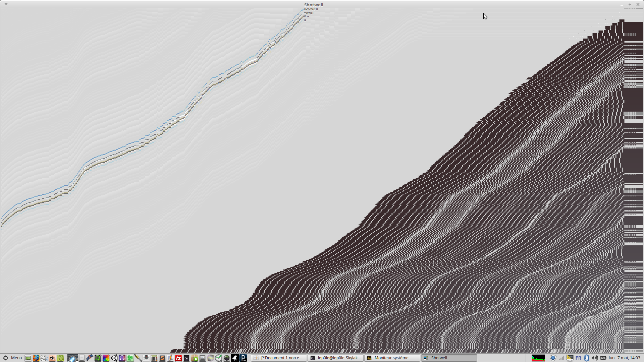Click the system monitor CPU graph applet
This screenshot has height=362, width=644.
tap(538, 358)
